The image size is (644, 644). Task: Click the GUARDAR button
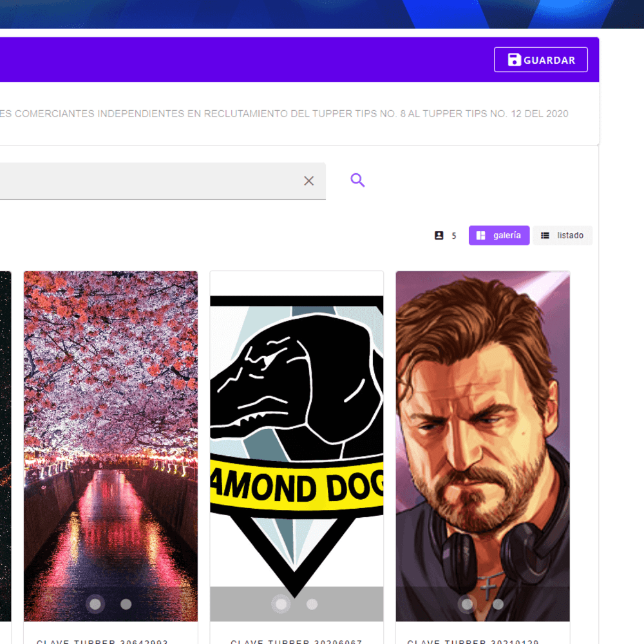(x=540, y=59)
